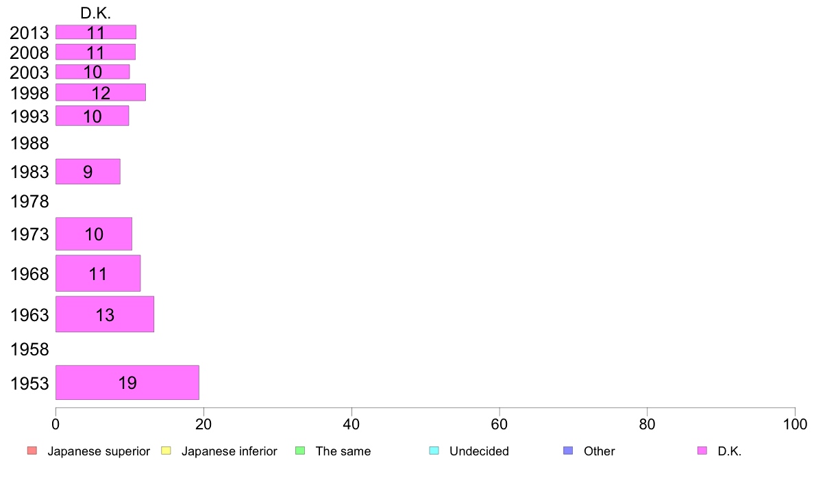Click the 1958 year label

coord(29,349)
